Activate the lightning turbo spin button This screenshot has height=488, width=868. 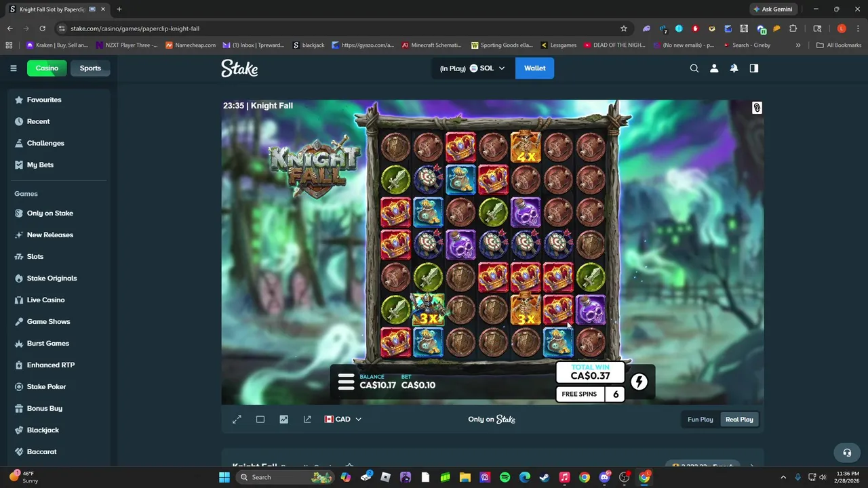pyautogui.click(x=639, y=382)
